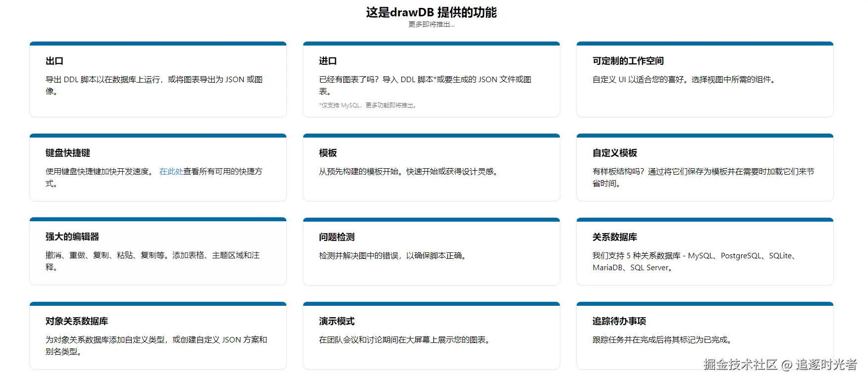This screenshot has height=382, width=868.
Task: Select the 强大的编辑器 card title
Action: (x=72, y=237)
